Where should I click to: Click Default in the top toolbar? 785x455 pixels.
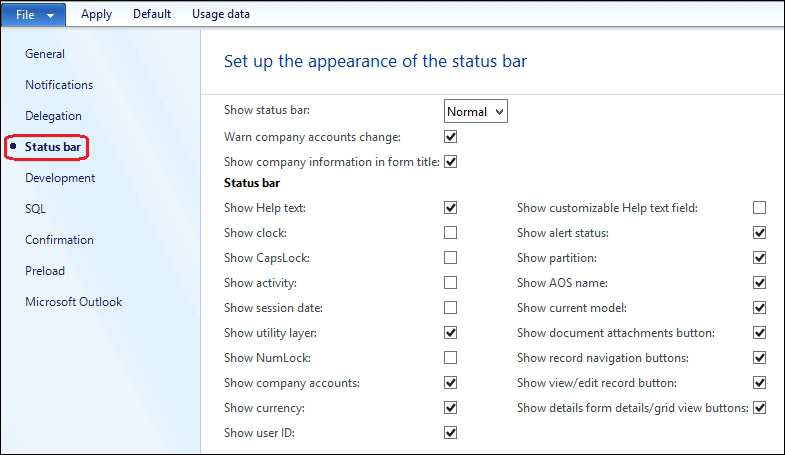pos(152,14)
